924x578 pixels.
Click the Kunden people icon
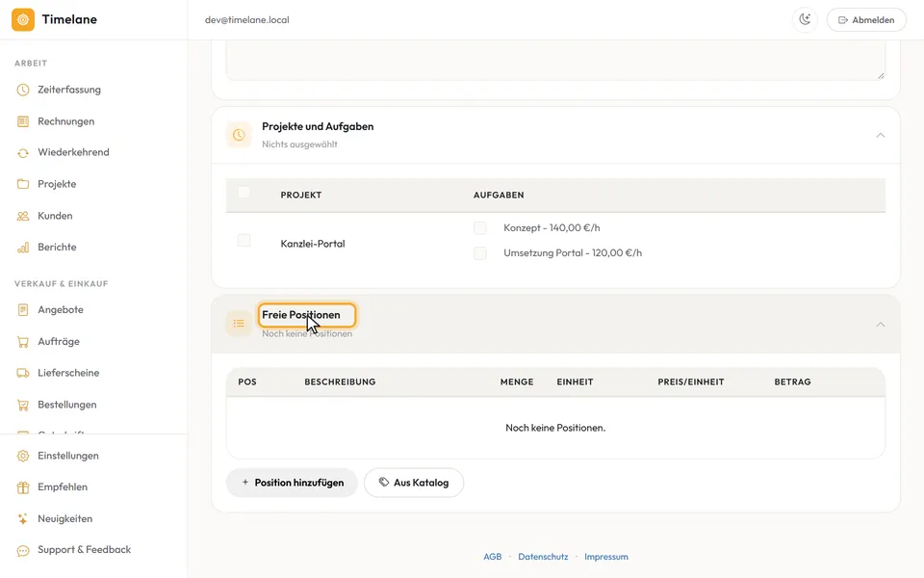click(23, 216)
